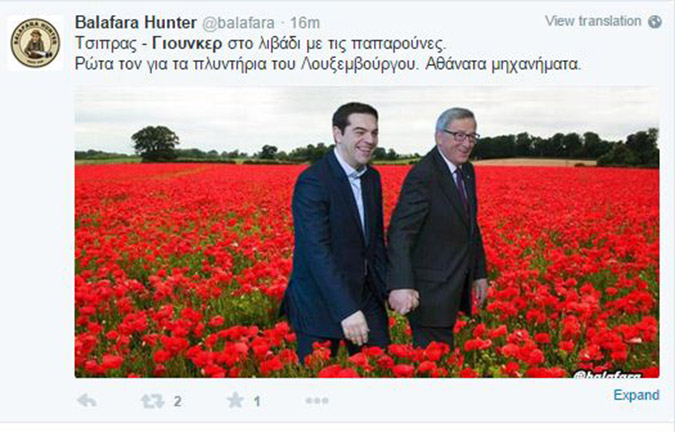Favorite the tweet with the star icon
The width and height of the screenshot is (675, 432).
235,401
